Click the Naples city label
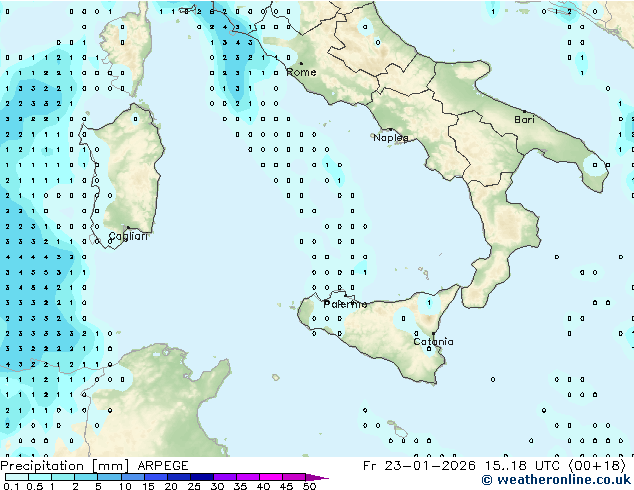The width and height of the screenshot is (634, 490). (x=391, y=138)
